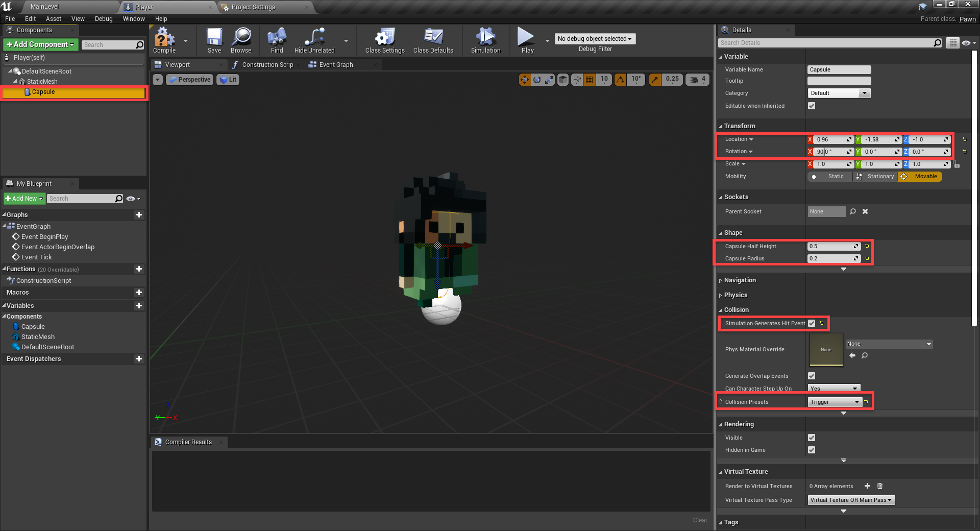This screenshot has width=980, height=531.
Task: Open the Collision Presets Trigger dropdown
Action: (x=835, y=402)
